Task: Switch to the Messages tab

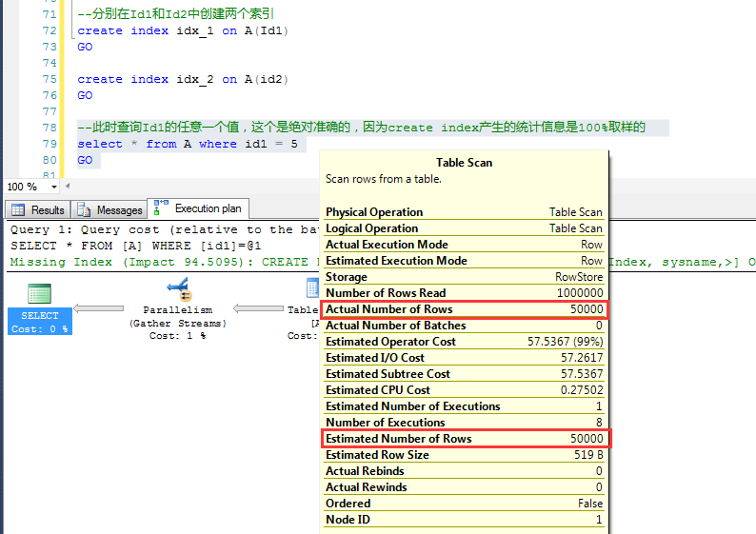Action: click(x=109, y=210)
